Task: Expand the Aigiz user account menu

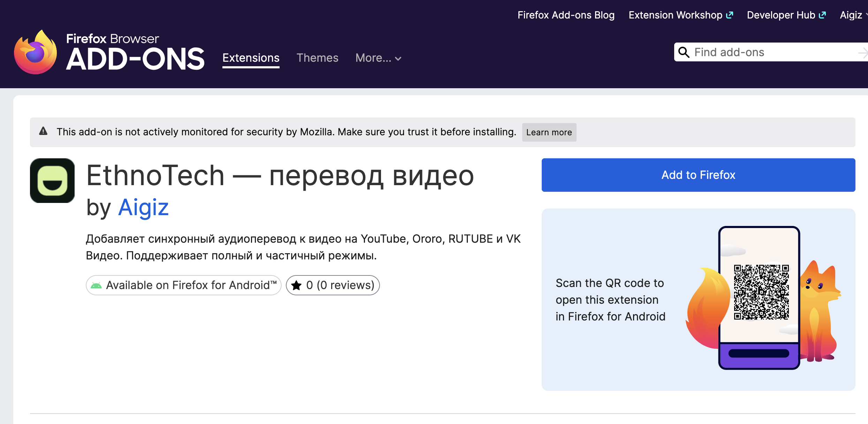Action: 853,15
